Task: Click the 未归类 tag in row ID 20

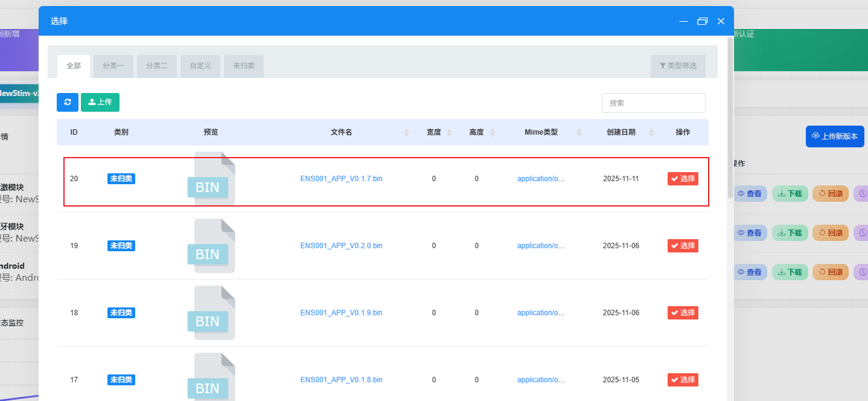Action: pyautogui.click(x=121, y=179)
